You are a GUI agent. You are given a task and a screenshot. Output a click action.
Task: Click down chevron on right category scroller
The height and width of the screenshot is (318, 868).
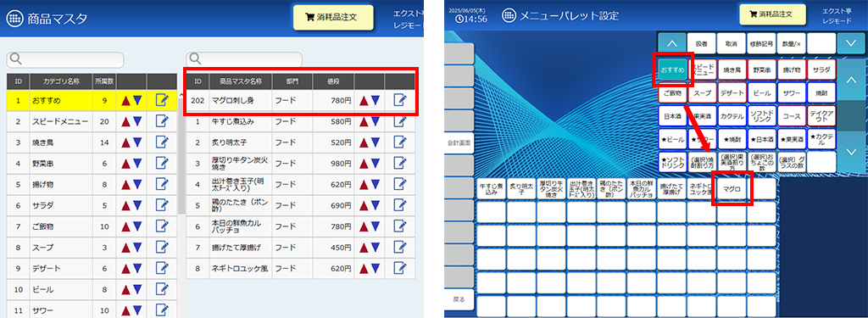click(852, 151)
